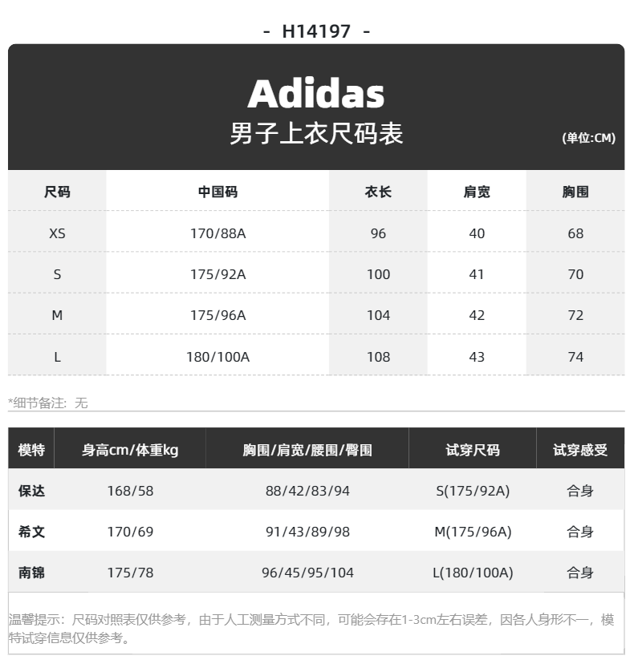The image size is (634, 672).
Task: Select the 180/100A cell in the L row
Action: [x=218, y=357]
